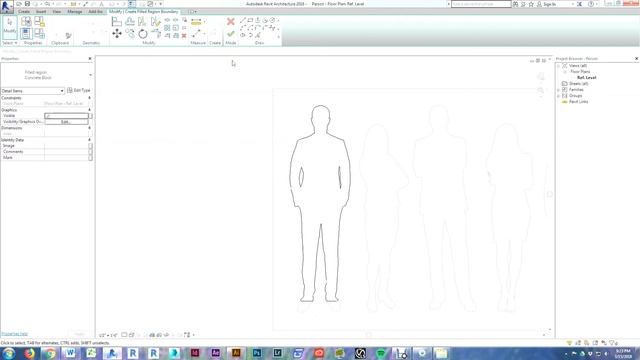Image resolution: width=640 pixels, height=360 pixels.
Task: Click the Windows Start button
Action: point(8,353)
